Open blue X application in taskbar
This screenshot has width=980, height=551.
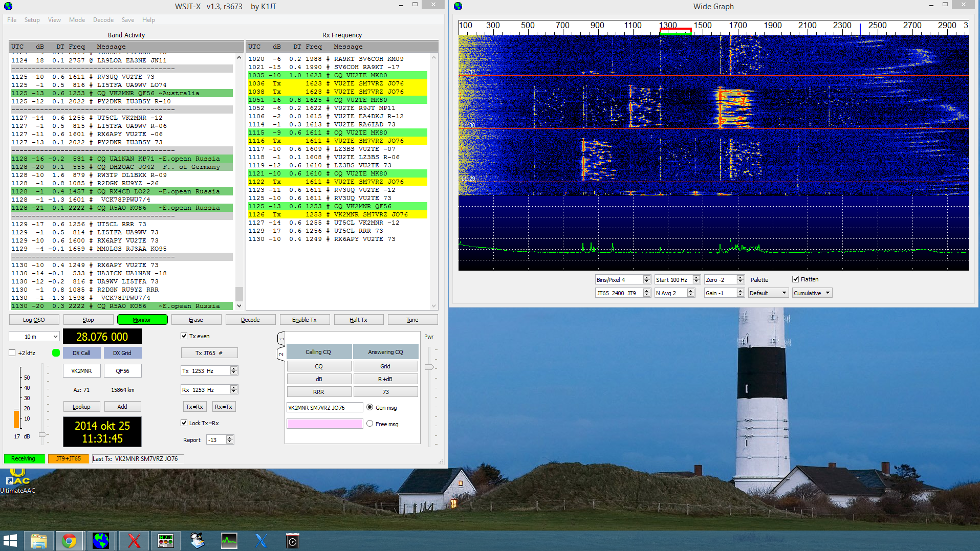[x=261, y=540]
